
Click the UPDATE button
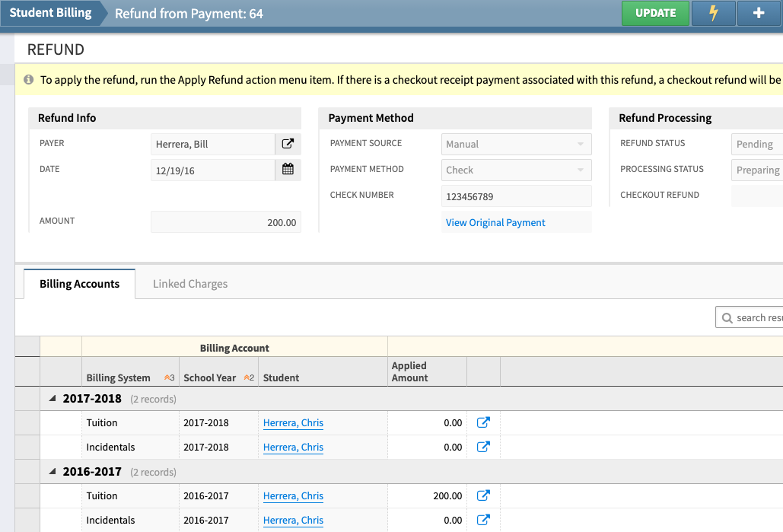(x=655, y=13)
